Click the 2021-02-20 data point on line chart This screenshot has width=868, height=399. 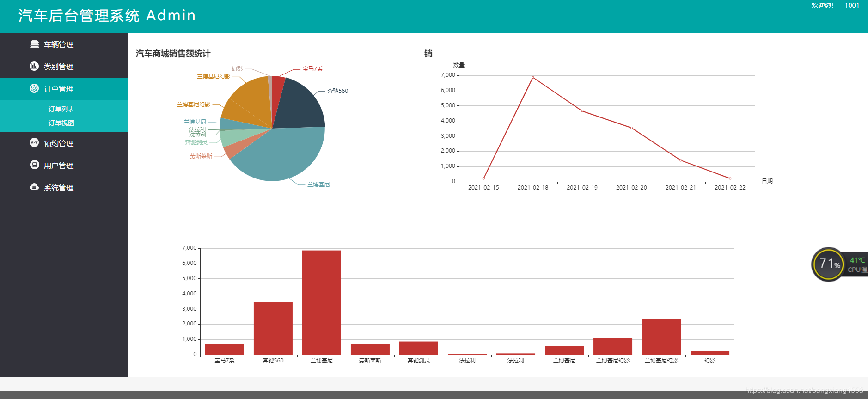pyautogui.click(x=631, y=128)
